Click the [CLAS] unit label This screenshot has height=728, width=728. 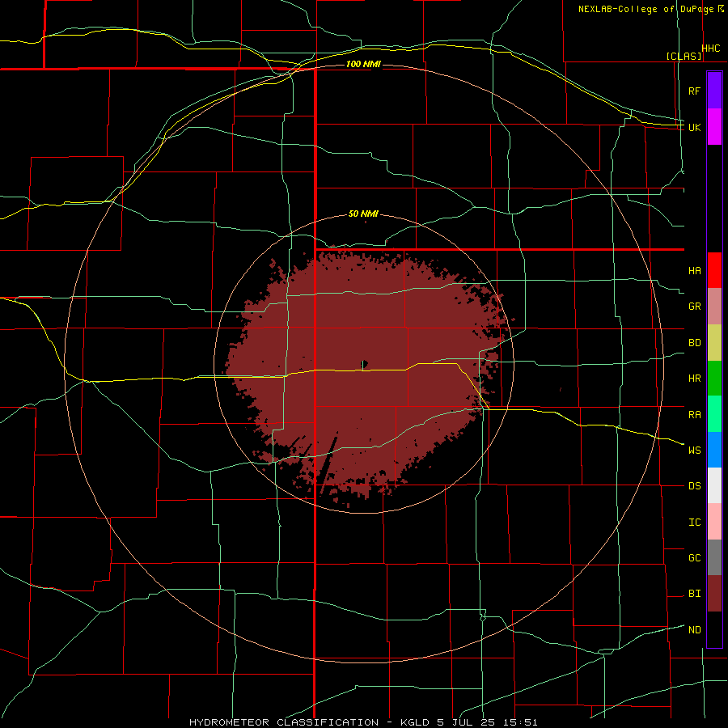pyautogui.click(x=684, y=56)
